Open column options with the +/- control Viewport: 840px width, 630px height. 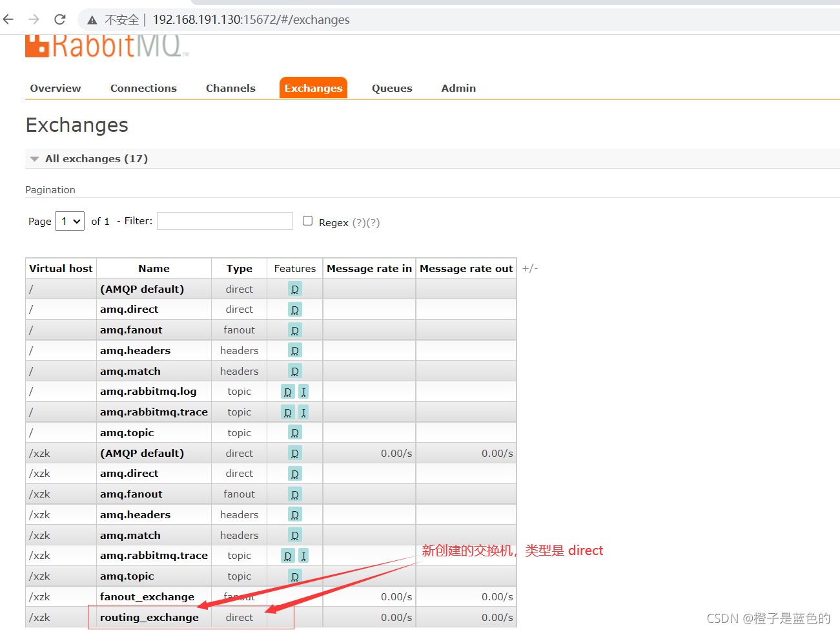pos(530,268)
